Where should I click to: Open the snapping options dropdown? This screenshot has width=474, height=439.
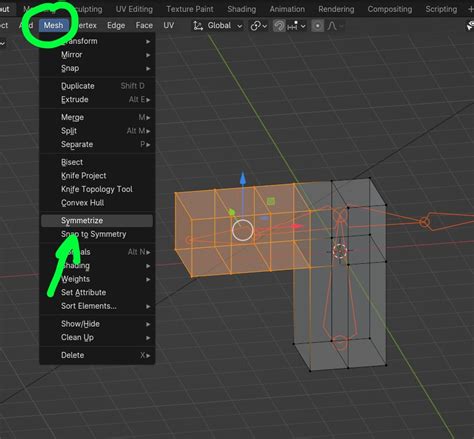tap(296, 26)
